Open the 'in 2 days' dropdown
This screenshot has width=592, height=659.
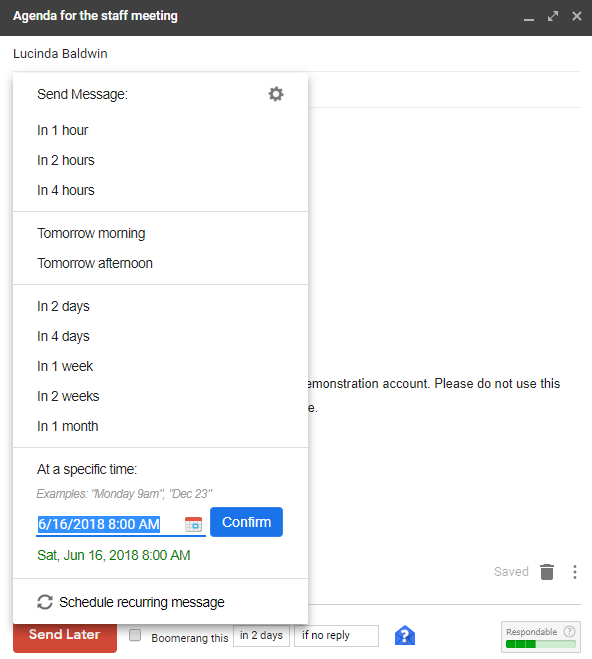coord(261,635)
